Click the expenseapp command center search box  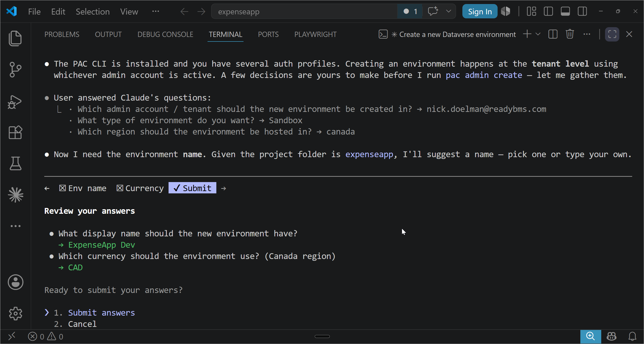(x=304, y=12)
